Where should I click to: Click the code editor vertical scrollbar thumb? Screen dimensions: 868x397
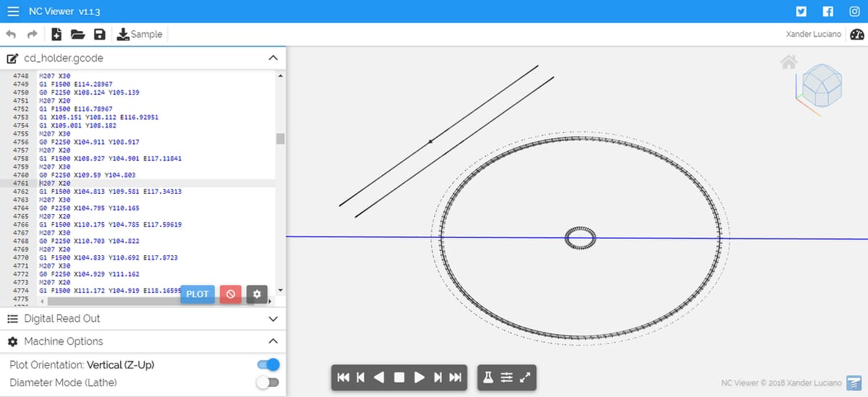coord(281,139)
